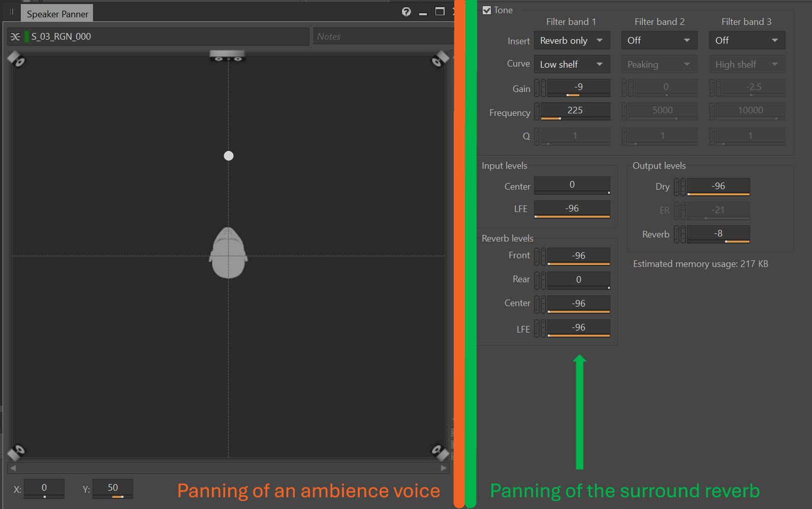Open Filter band 1 Insert dropdown

click(572, 41)
